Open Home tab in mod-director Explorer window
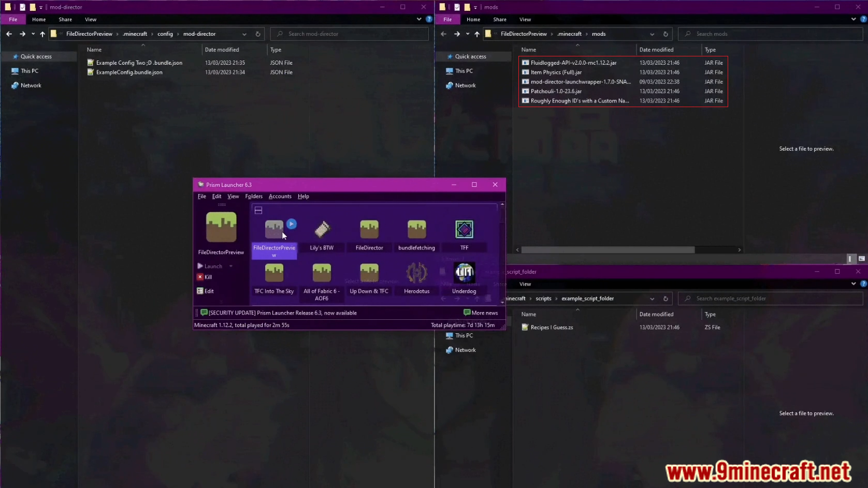 [x=39, y=19]
